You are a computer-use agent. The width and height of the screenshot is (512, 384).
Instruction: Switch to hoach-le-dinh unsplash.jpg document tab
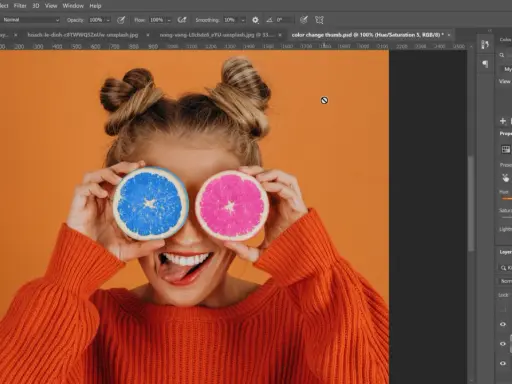[x=83, y=35]
